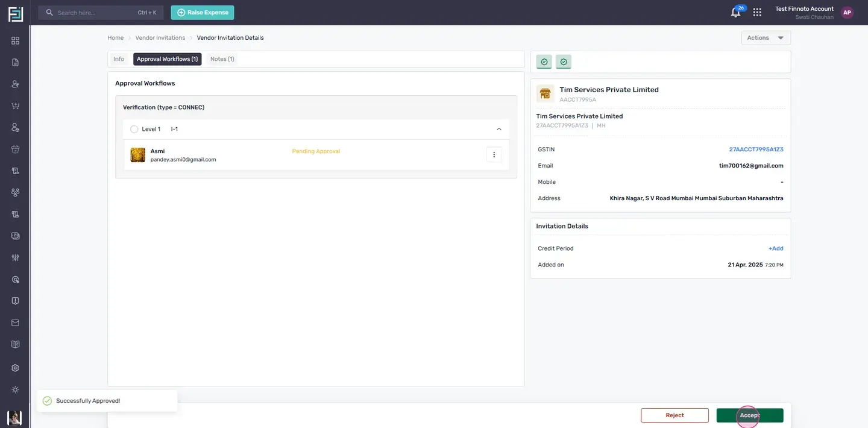This screenshot has width=868, height=428.
Task: Select the shield alert icon in sidebar
Action: (15, 301)
